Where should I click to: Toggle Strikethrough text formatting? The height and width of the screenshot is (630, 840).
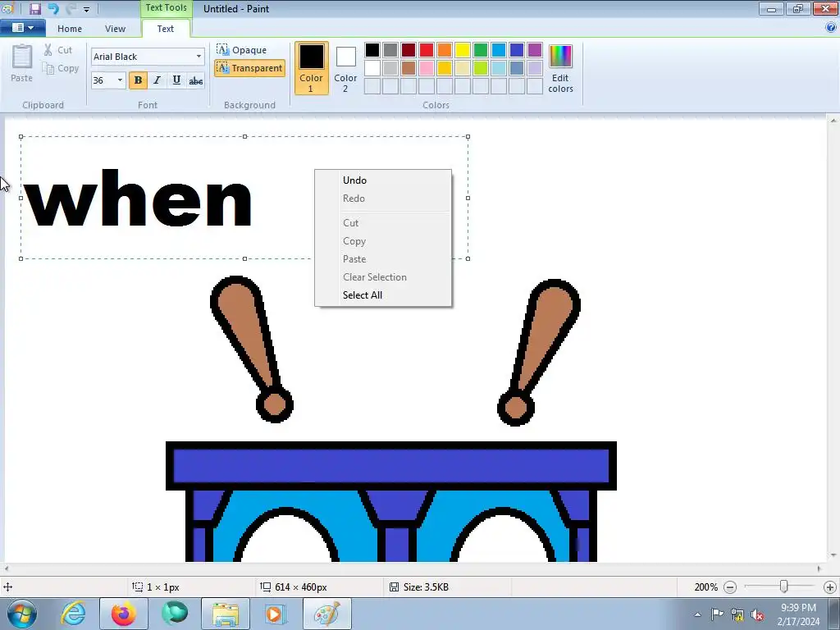pos(195,80)
